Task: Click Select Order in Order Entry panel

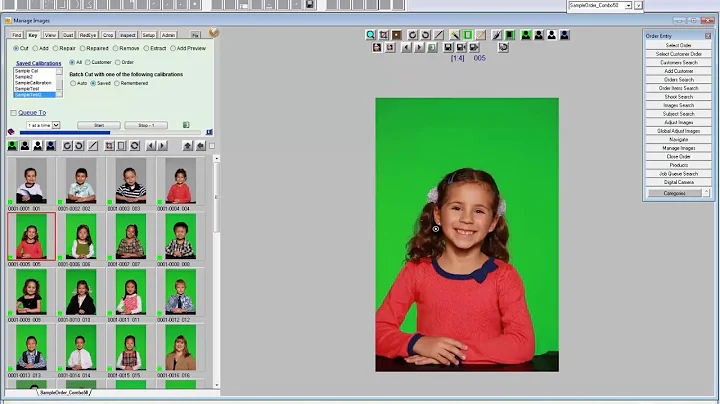Action: pyautogui.click(x=678, y=45)
